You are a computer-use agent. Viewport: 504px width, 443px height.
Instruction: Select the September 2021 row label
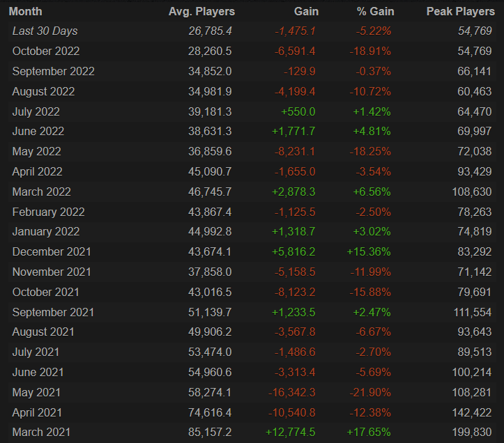pyautogui.click(x=53, y=312)
